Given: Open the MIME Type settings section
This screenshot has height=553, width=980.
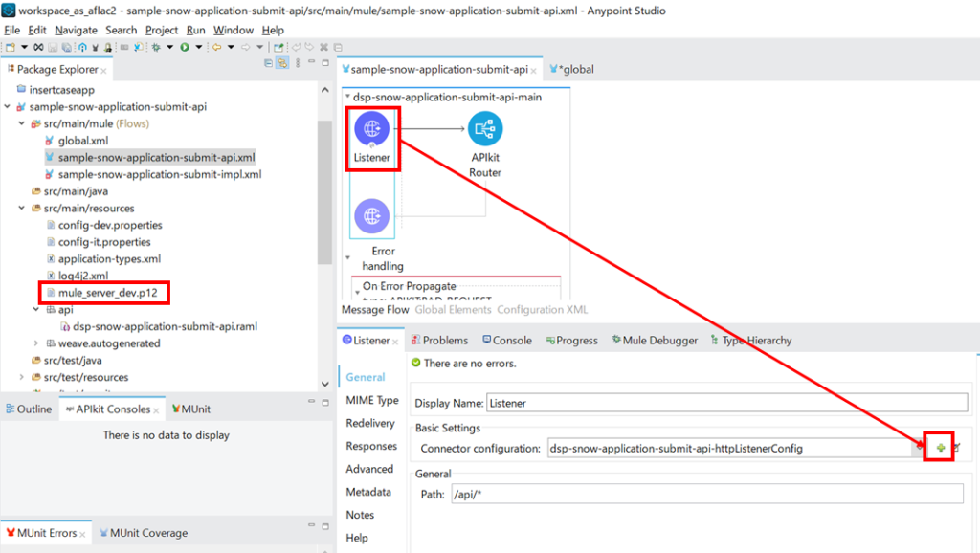Looking at the screenshot, I should click(x=371, y=400).
